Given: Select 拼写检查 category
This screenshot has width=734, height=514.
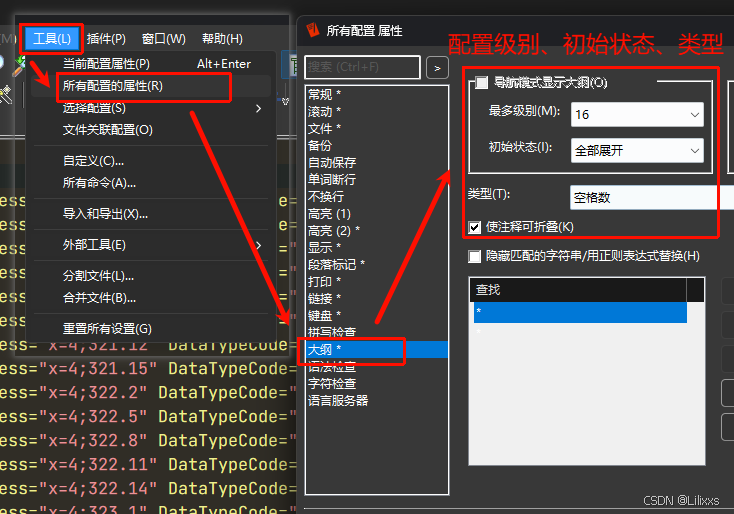Looking at the screenshot, I should point(376,332).
